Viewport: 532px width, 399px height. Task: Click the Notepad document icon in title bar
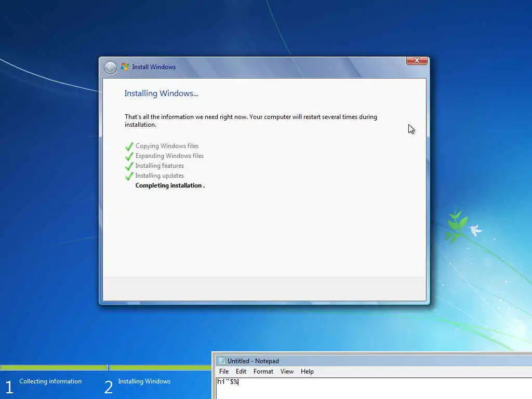(222, 361)
